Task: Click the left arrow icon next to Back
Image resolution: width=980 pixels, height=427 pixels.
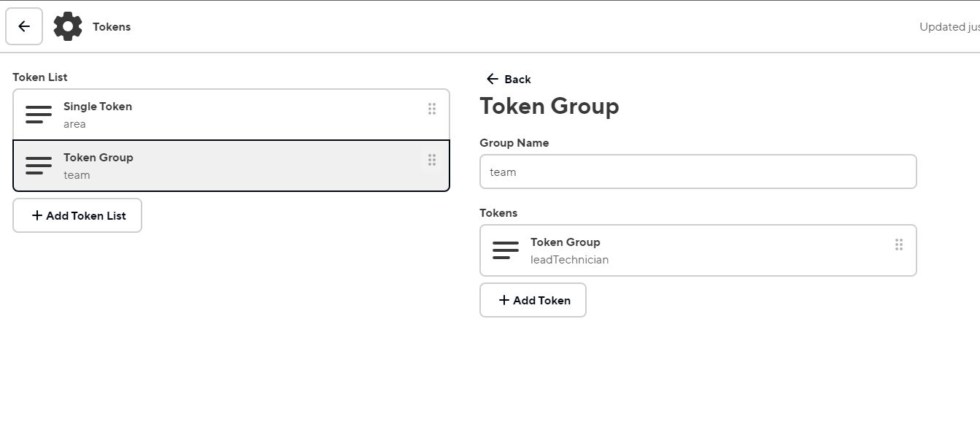Action: (x=493, y=79)
